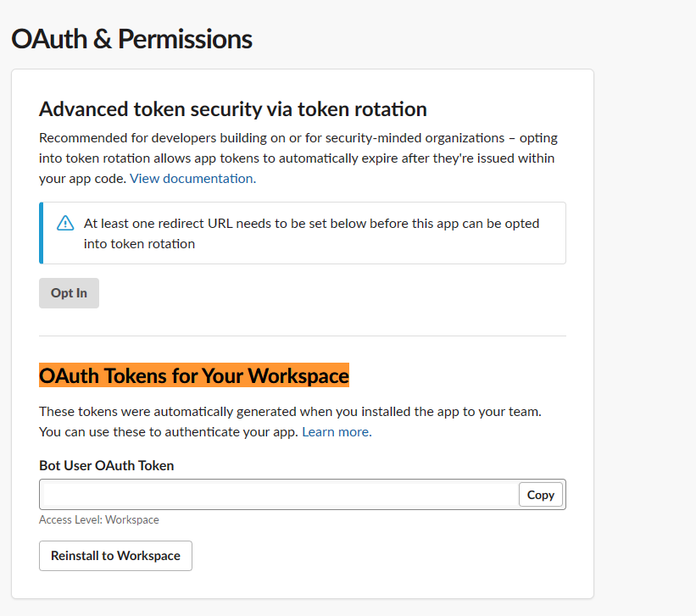Click the words token rotation ending the alert
Screen dimensions: 696x616
pos(139,244)
